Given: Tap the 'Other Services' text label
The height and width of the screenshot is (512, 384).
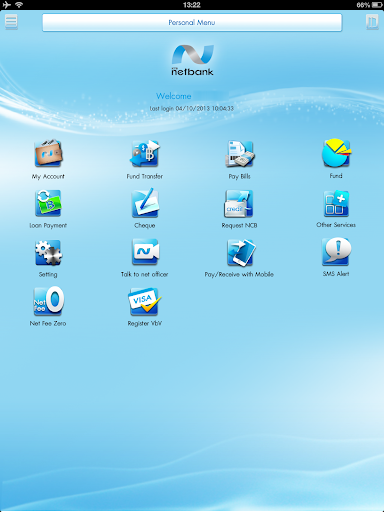Looking at the screenshot, I should (x=336, y=225).
